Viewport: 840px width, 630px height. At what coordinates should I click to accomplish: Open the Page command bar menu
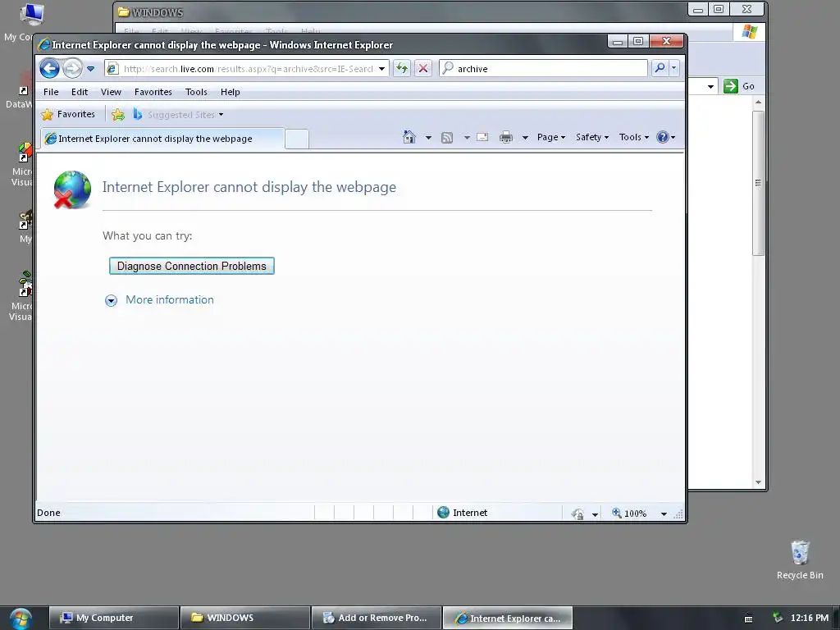click(x=551, y=137)
